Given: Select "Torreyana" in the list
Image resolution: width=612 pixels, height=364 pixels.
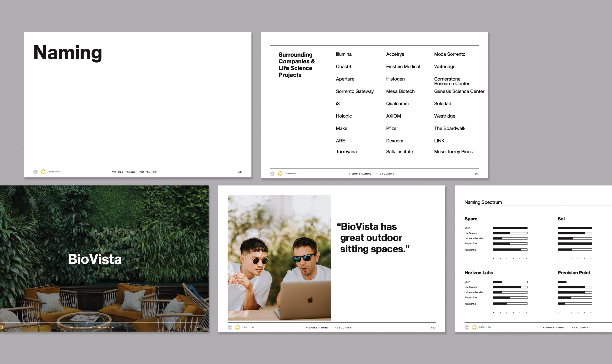Looking at the screenshot, I should [x=346, y=152].
